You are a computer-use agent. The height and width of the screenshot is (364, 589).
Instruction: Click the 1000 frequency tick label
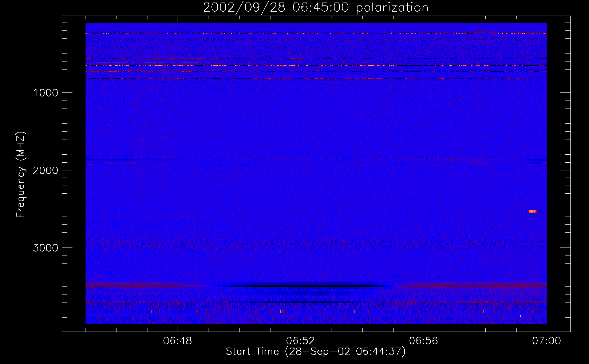[46, 93]
